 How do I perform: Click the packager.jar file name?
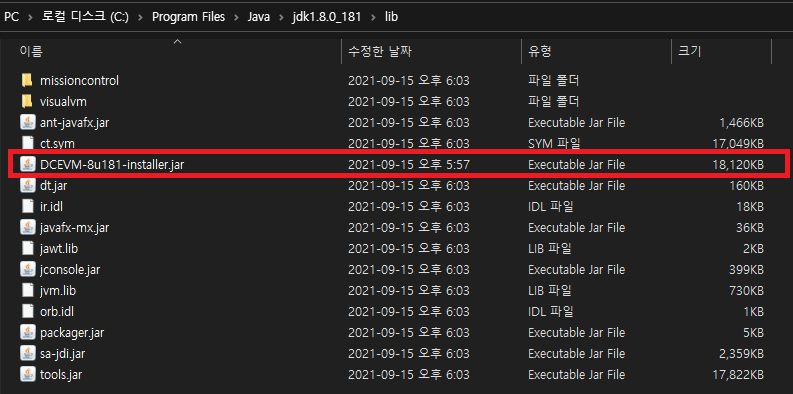pos(72,333)
